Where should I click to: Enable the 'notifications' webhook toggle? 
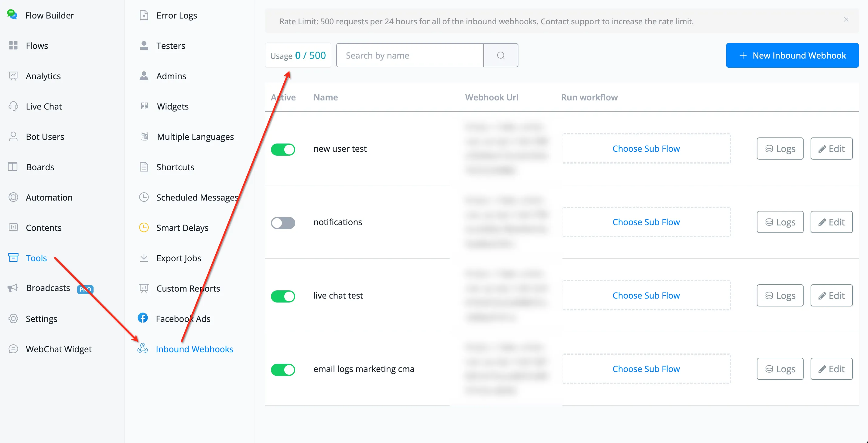tap(283, 222)
